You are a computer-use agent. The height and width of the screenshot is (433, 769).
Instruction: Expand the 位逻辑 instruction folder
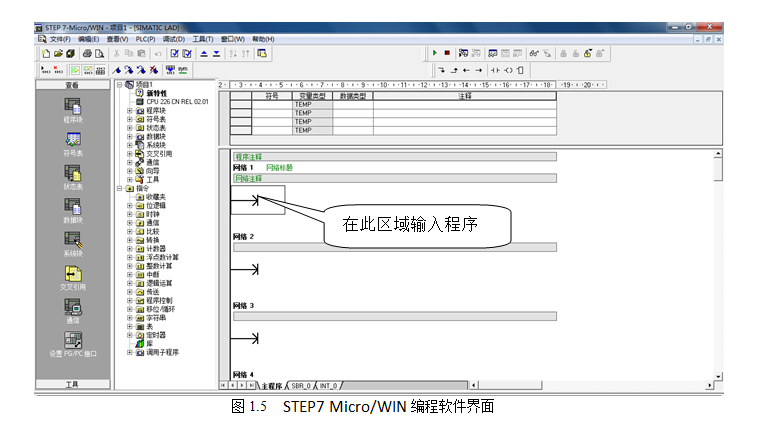point(129,205)
